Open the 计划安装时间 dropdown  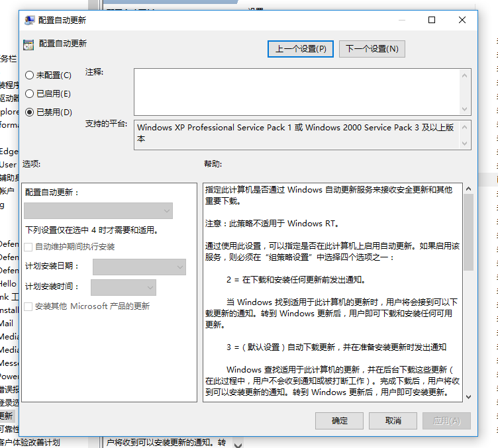pos(123,287)
